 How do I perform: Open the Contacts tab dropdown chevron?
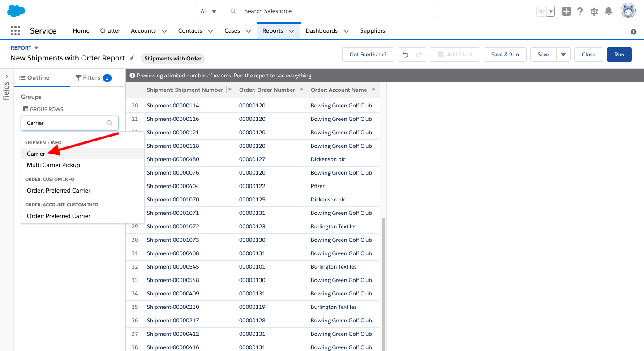pyautogui.click(x=210, y=31)
